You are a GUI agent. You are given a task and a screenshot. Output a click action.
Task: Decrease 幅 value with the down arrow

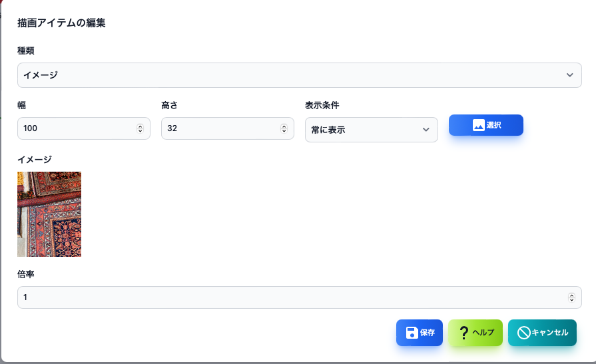click(141, 130)
